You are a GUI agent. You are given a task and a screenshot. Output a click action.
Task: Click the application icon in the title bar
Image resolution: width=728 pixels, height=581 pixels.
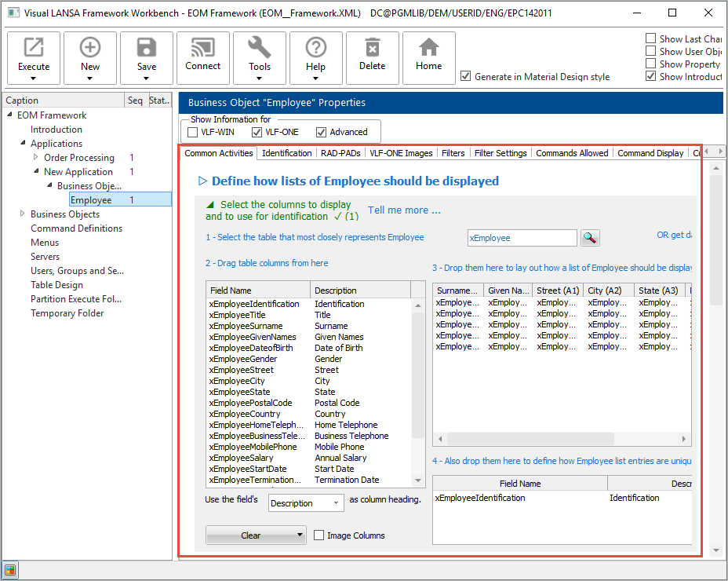point(13,13)
